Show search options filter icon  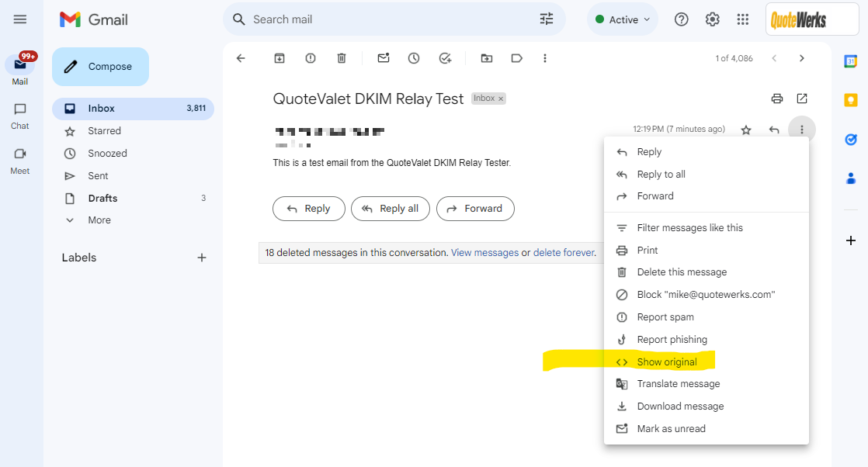point(547,19)
